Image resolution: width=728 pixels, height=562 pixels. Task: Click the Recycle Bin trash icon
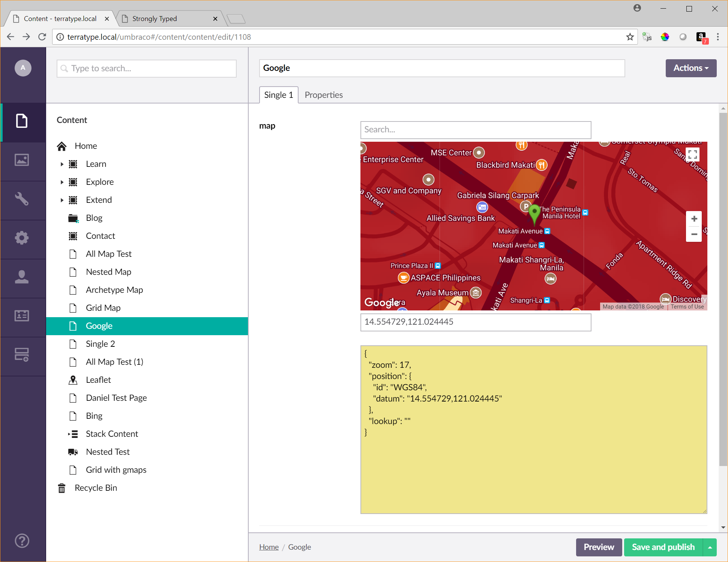point(62,488)
